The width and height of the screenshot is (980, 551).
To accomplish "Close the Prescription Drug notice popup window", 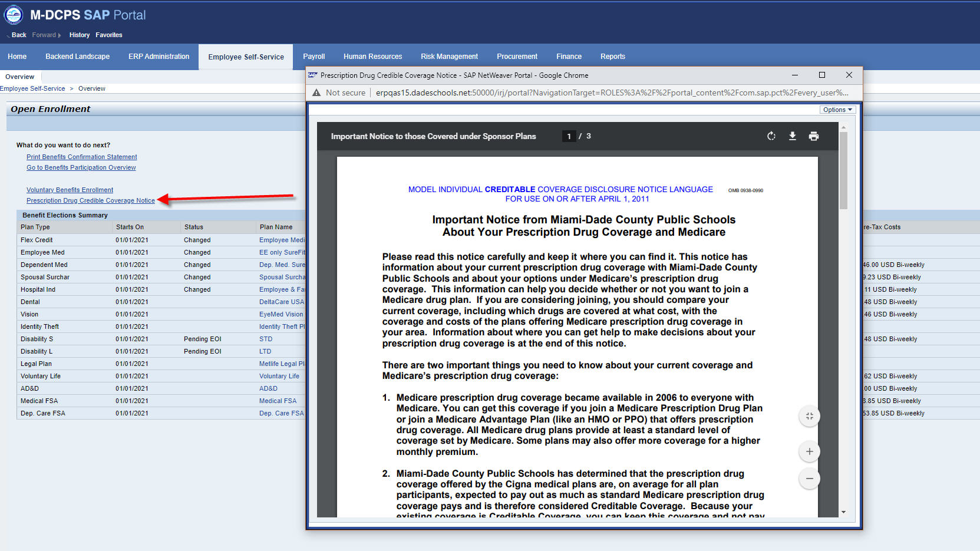I will coord(849,75).
